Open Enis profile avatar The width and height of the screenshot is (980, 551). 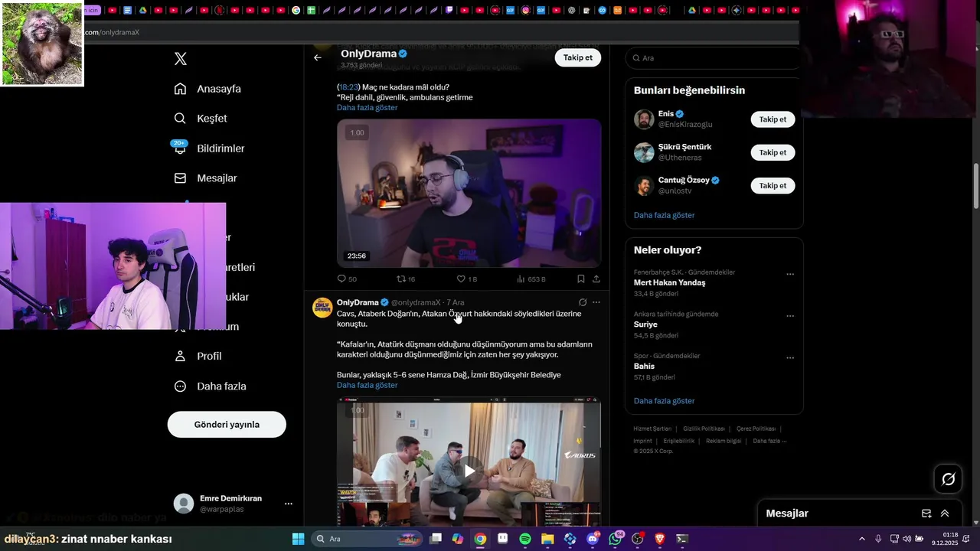coord(644,119)
